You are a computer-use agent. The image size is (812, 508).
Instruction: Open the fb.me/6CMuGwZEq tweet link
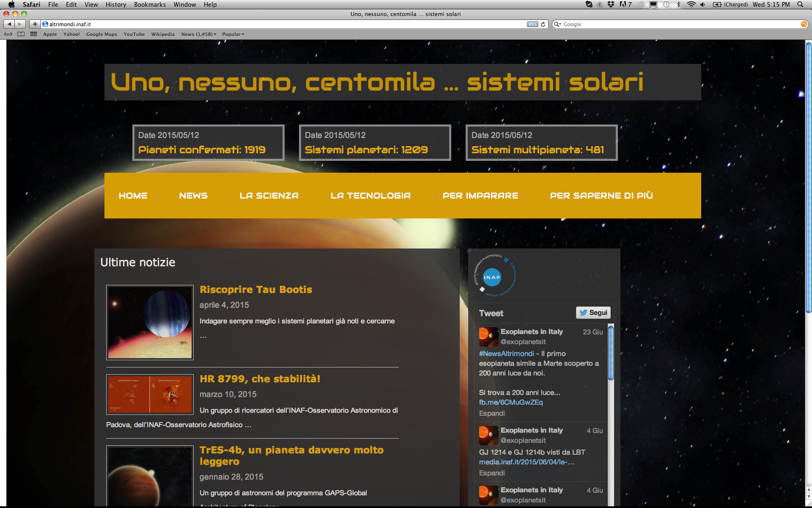click(510, 402)
